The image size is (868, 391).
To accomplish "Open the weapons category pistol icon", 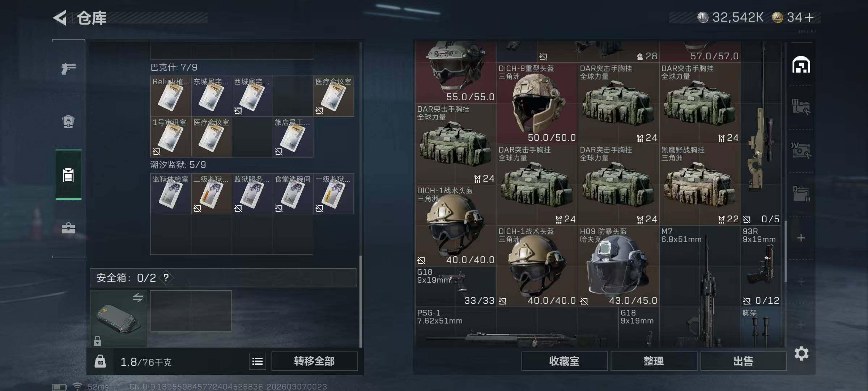I will [68, 68].
